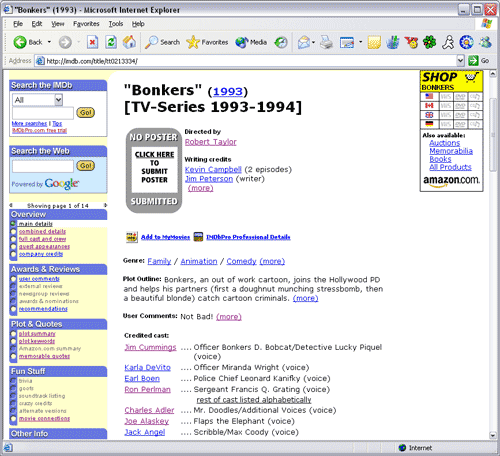Click the UK flag in shop box
500x456 pixels.
click(x=429, y=115)
